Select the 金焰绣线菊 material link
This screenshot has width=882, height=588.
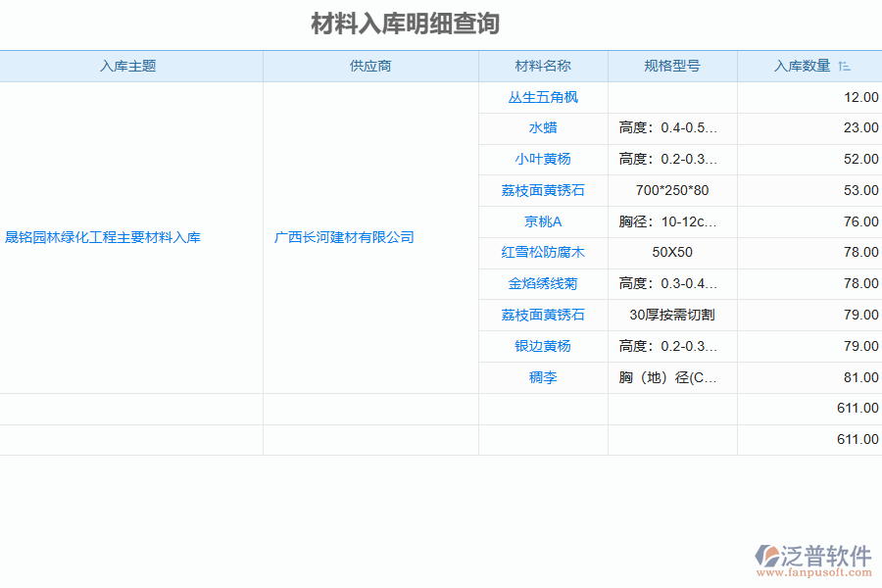pyautogui.click(x=542, y=283)
